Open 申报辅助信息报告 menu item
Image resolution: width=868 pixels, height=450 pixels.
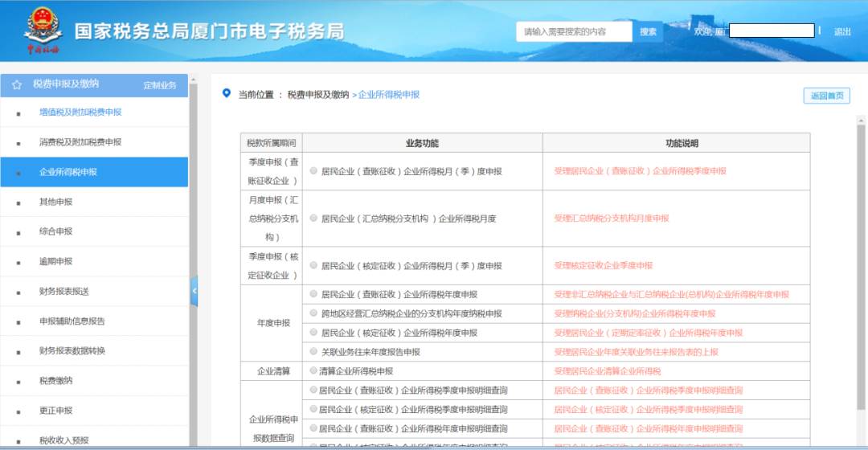tap(94, 321)
